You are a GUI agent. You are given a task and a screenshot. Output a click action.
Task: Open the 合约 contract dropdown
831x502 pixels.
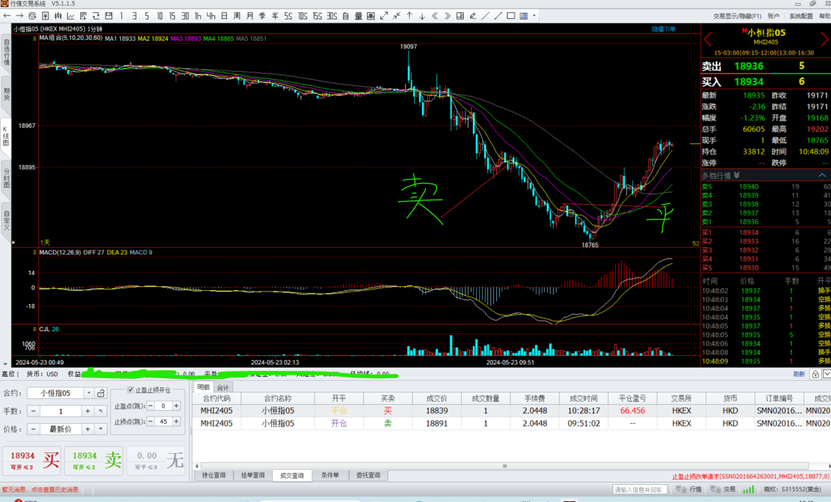(88, 394)
